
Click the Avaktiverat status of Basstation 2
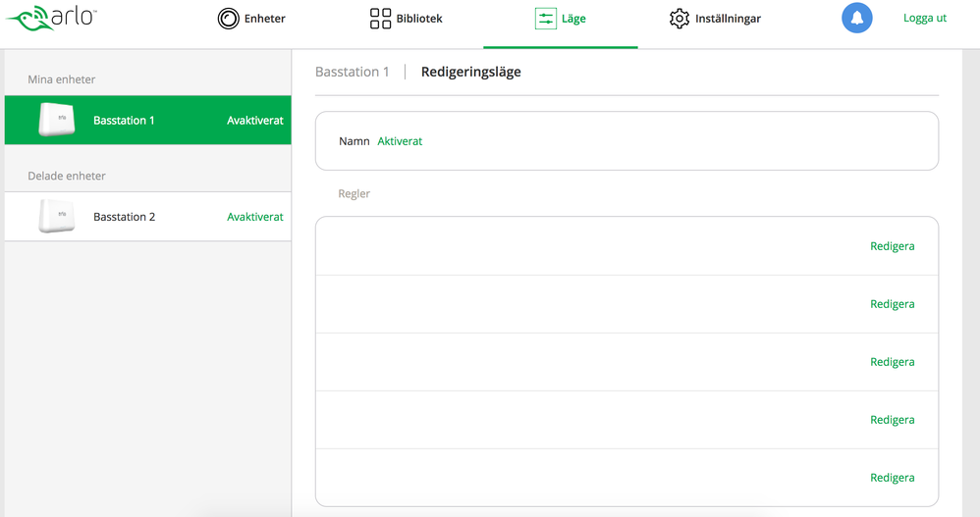tap(255, 217)
